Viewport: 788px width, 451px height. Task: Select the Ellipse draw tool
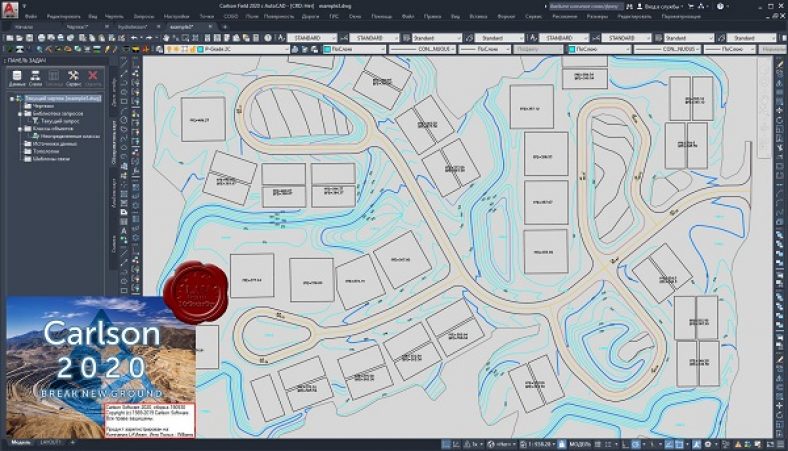[124, 148]
